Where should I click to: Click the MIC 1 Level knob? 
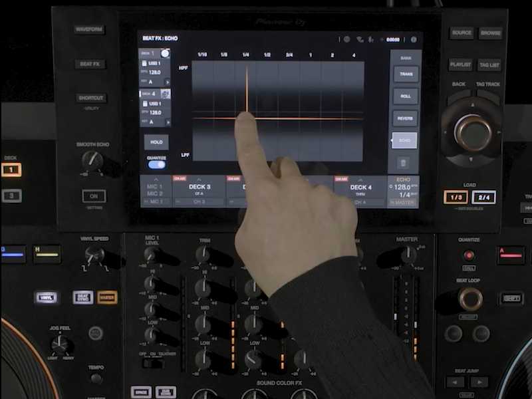click(152, 255)
